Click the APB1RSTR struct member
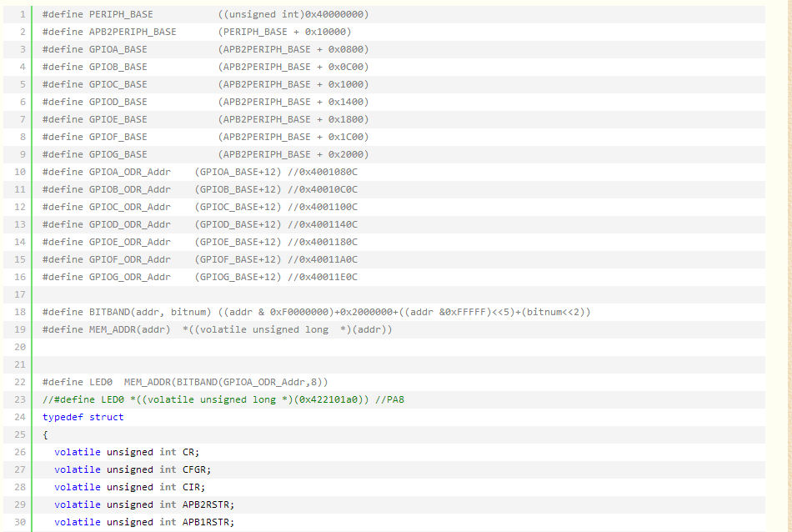 tap(208, 522)
